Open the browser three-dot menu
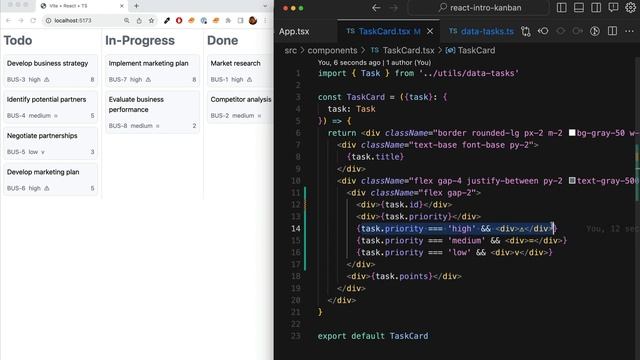640x360 pixels. [x=265, y=20]
